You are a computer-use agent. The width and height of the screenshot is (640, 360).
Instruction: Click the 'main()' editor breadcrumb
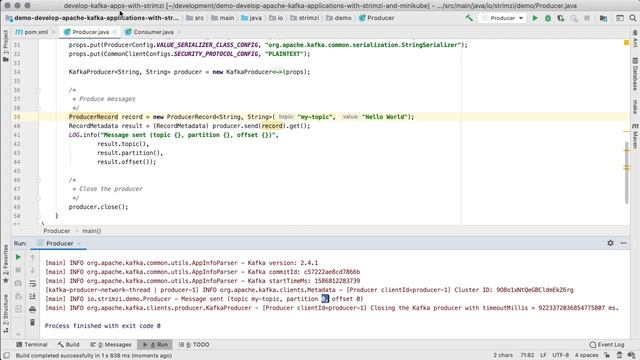[x=91, y=231]
